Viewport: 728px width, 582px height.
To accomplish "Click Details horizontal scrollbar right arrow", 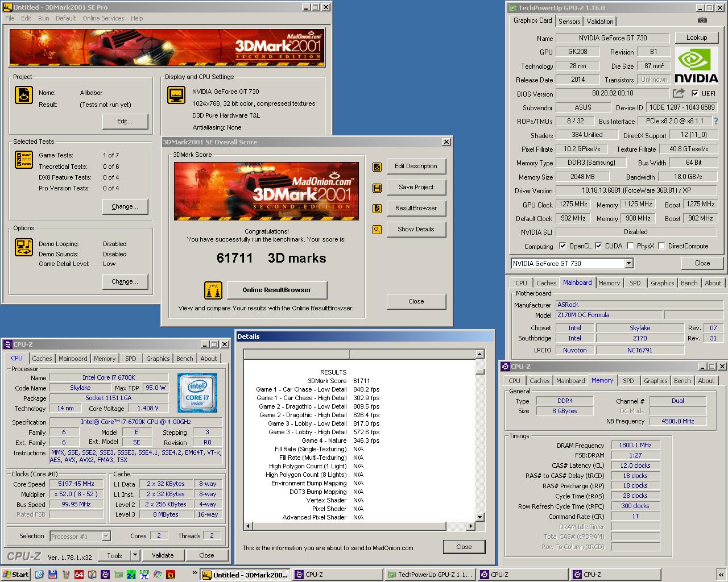I will (470, 526).
